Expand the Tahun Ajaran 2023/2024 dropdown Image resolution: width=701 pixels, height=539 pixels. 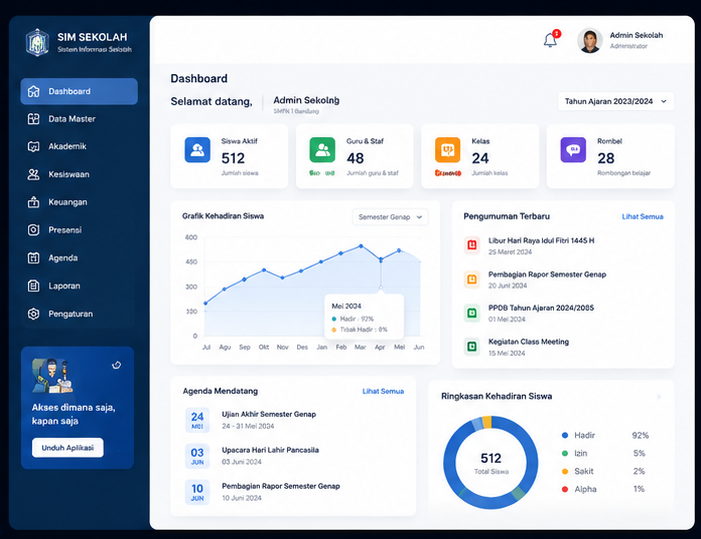[616, 101]
